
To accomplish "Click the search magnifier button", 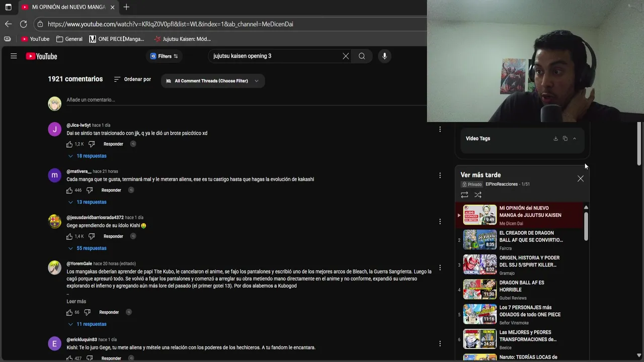I will (362, 56).
